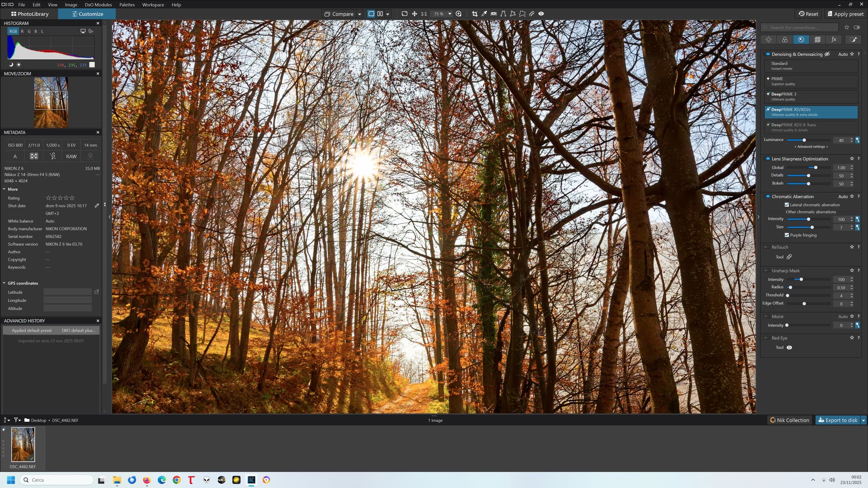Image resolution: width=868 pixels, height=488 pixels.
Task: Uncheck the Purple fringing checkbox
Action: point(787,235)
